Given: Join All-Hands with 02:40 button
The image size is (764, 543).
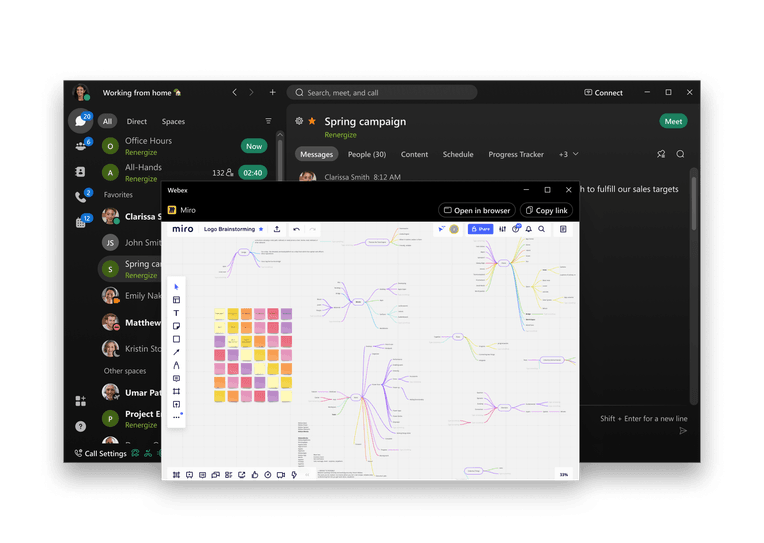Looking at the screenshot, I should 252,173.
